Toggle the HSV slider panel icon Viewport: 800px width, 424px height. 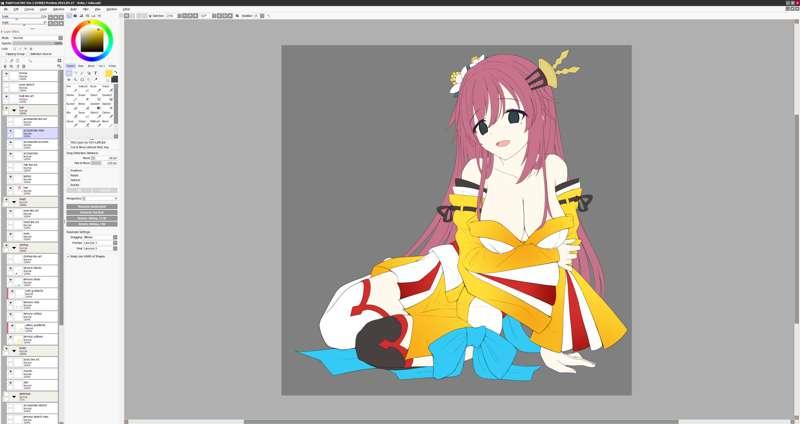point(81,16)
